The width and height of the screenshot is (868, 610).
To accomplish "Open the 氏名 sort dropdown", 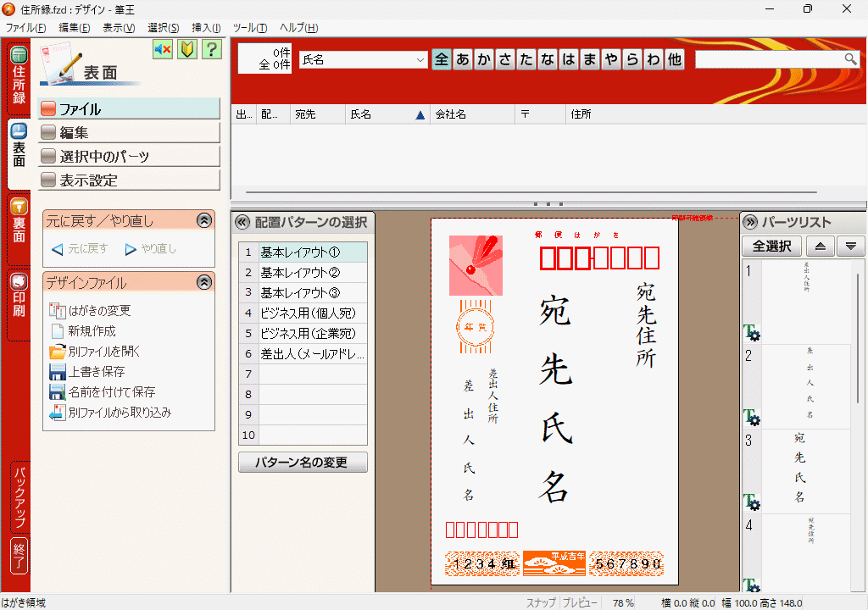I will click(420, 60).
